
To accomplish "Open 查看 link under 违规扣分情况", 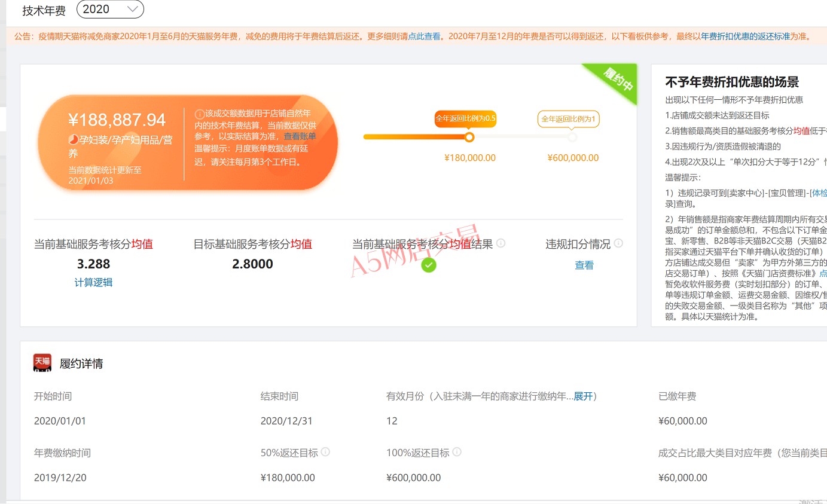I will point(584,265).
